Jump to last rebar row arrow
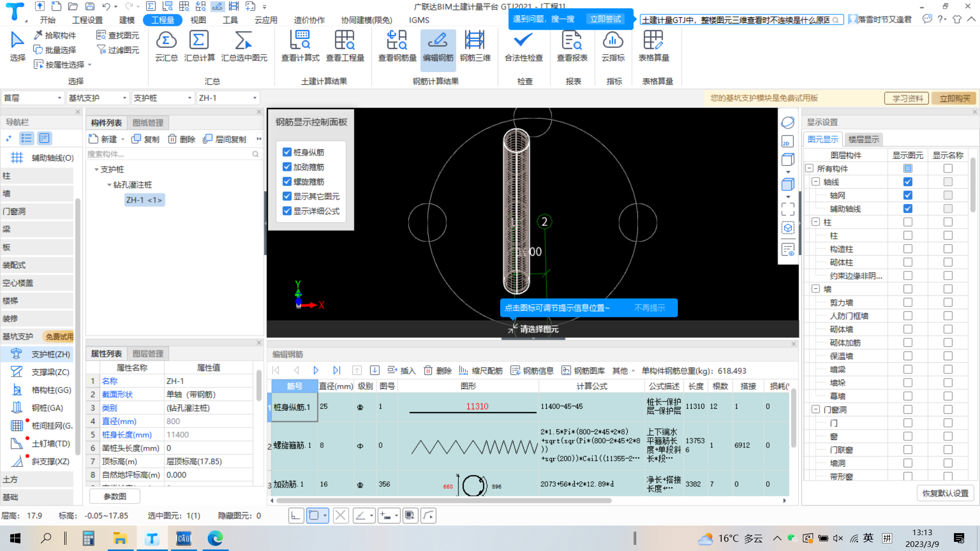 point(336,370)
